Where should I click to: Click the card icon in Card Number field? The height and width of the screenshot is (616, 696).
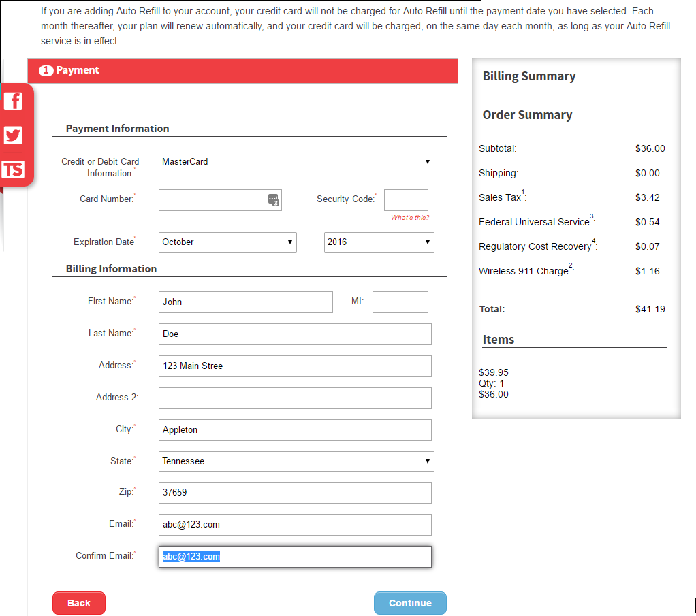point(273,200)
